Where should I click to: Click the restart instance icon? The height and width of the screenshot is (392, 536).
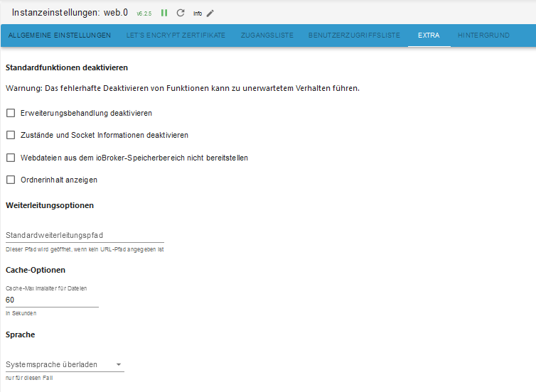pyautogui.click(x=181, y=13)
